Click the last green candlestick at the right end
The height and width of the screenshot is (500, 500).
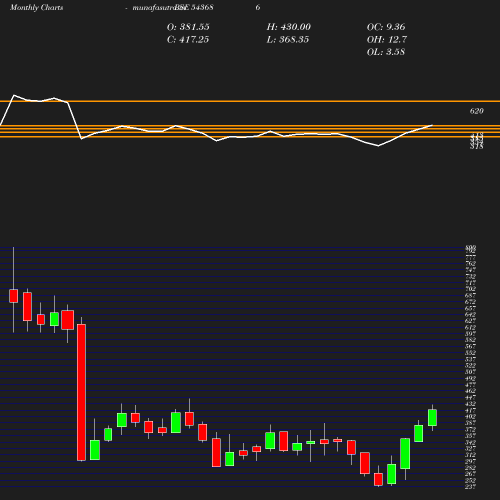tap(432, 417)
